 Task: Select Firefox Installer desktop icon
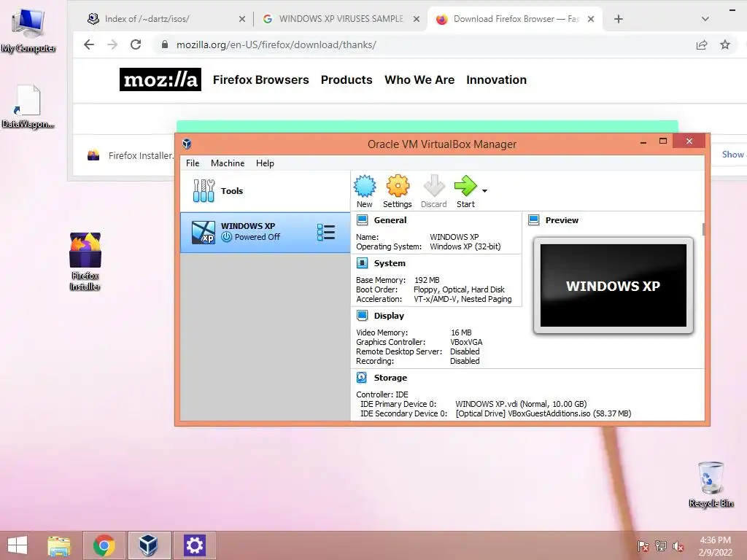tap(85, 262)
